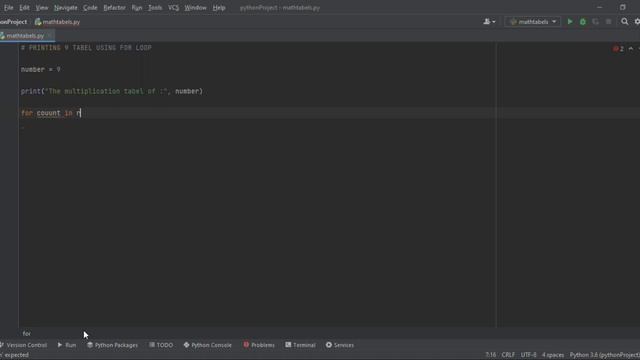Open the Run tool window
This screenshot has height=360, width=640.
(x=67, y=345)
